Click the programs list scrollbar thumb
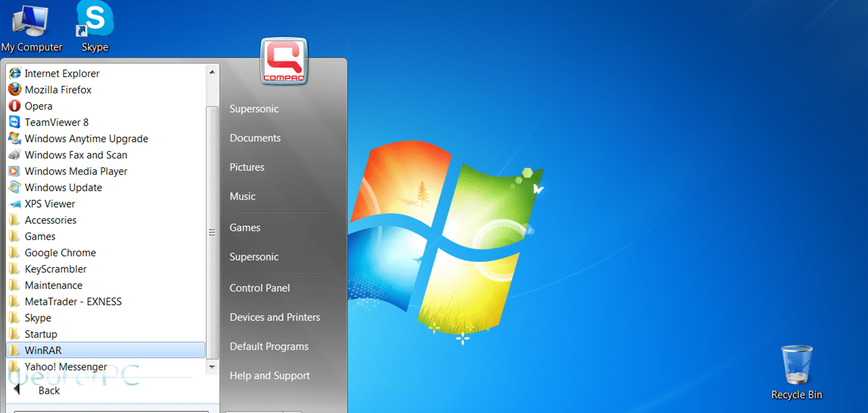Viewport: 868px width, 413px height. (x=212, y=232)
